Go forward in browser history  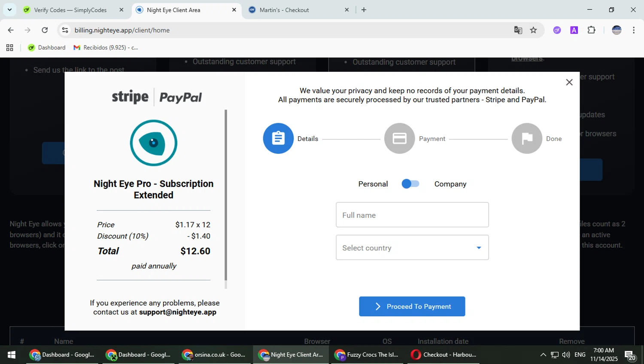click(27, 30)
